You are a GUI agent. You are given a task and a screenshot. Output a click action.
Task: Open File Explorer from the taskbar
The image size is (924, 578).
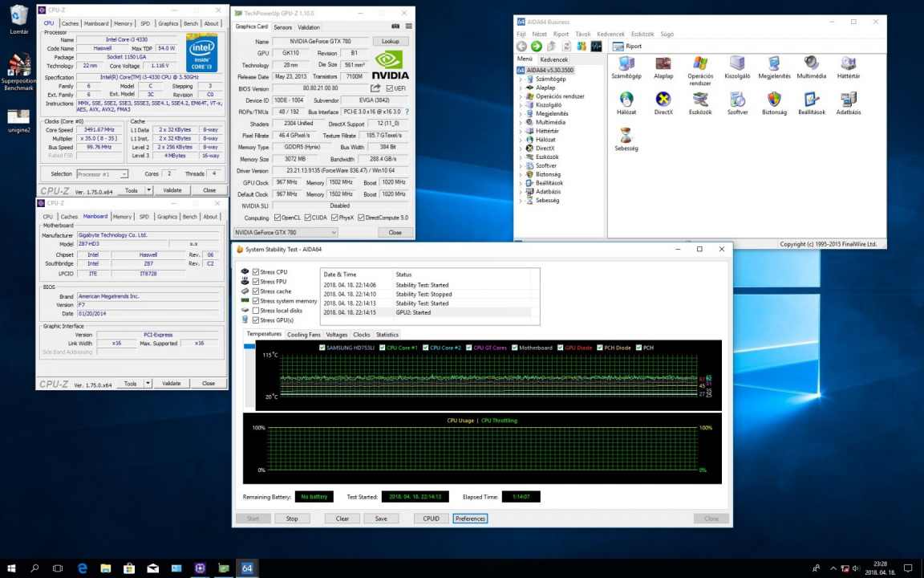click(106, 568)
